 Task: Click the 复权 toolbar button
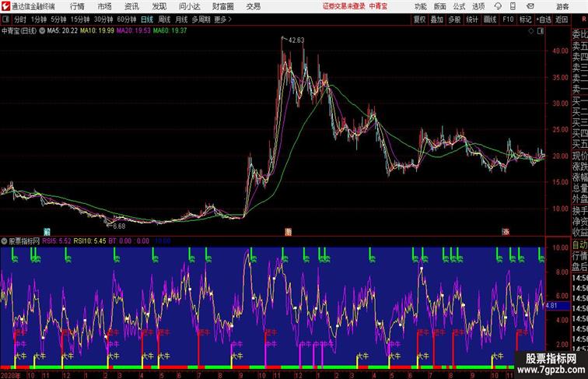point(420,19)
